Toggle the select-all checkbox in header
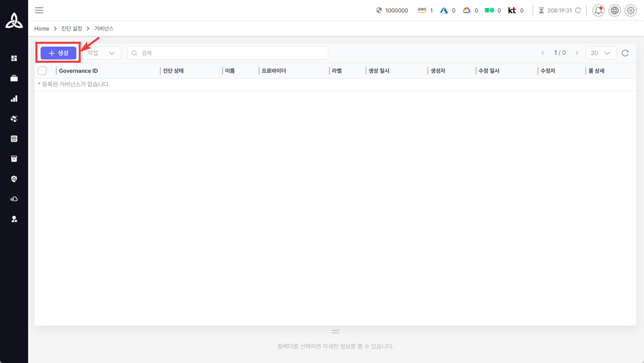This screenshot has width=644, height=363. coord(42,71)
